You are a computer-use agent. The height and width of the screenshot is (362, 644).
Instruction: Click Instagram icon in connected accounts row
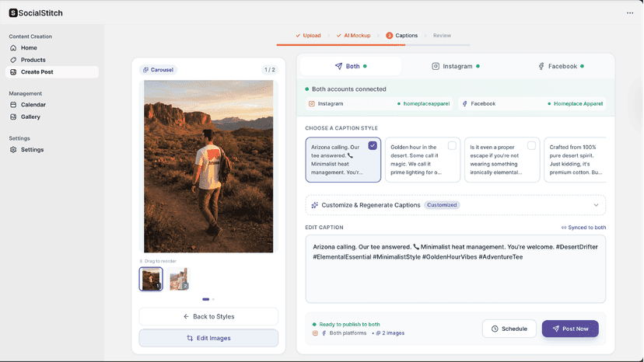tap(312, 104)
